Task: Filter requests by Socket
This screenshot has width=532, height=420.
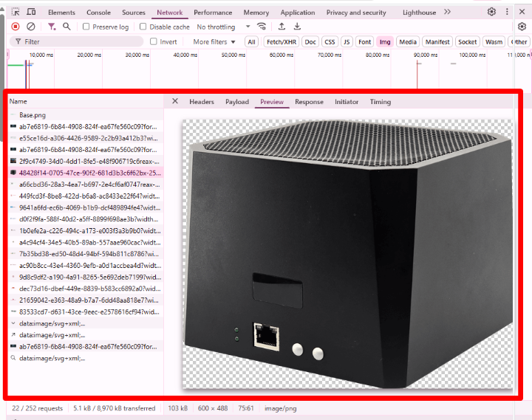Action: click(467, 41)
